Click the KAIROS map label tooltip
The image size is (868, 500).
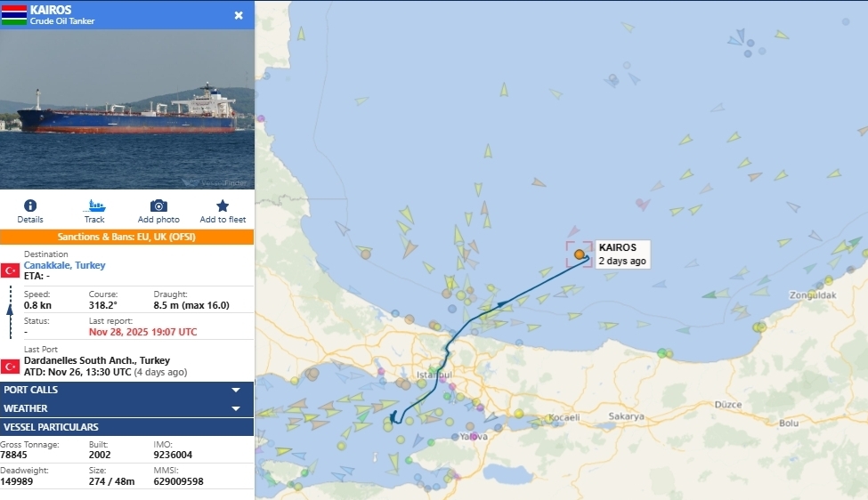[x=622, y=254]
